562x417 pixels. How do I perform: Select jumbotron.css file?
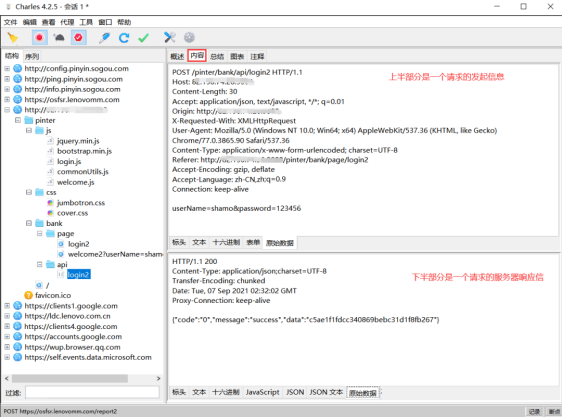tap(81, 203)
